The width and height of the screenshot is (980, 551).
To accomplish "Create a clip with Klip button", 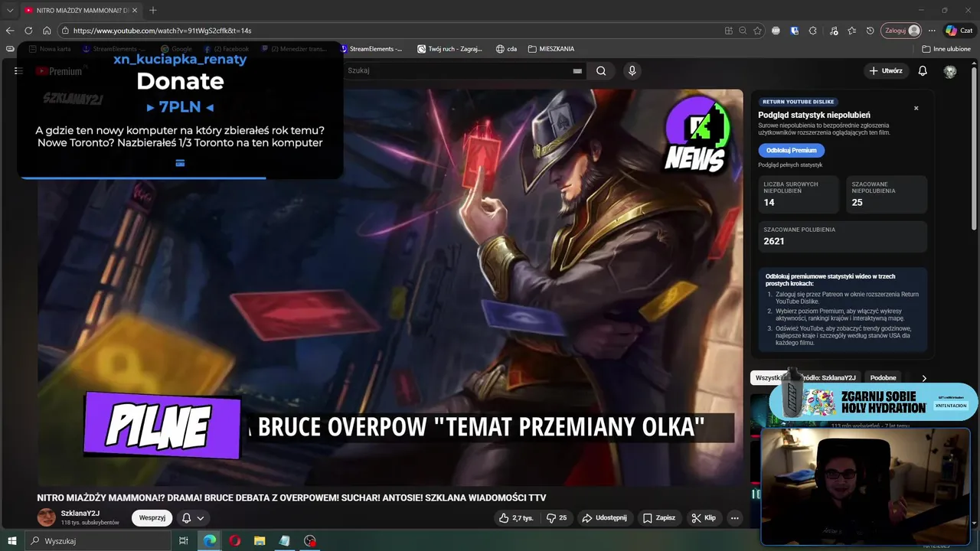I will 704,518.
